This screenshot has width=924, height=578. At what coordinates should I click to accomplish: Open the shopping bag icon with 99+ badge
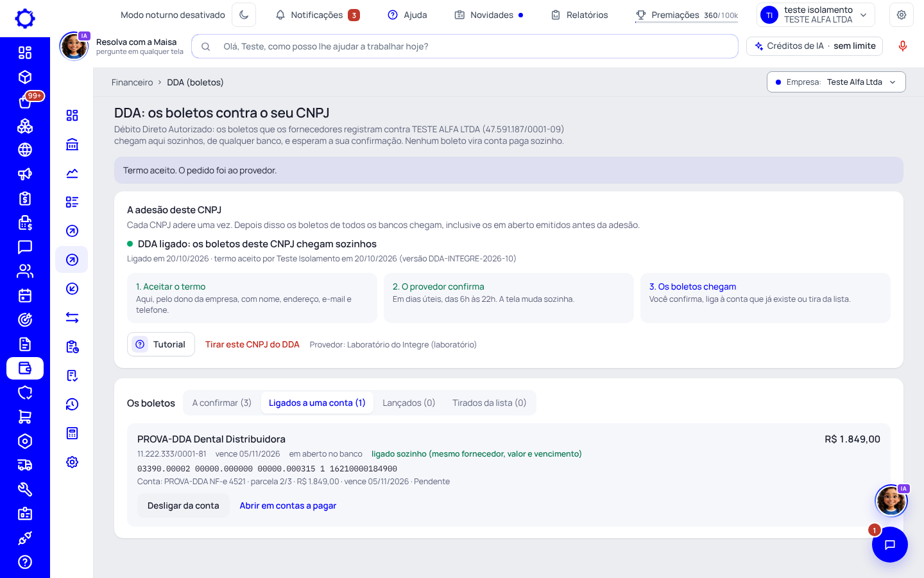25,101
